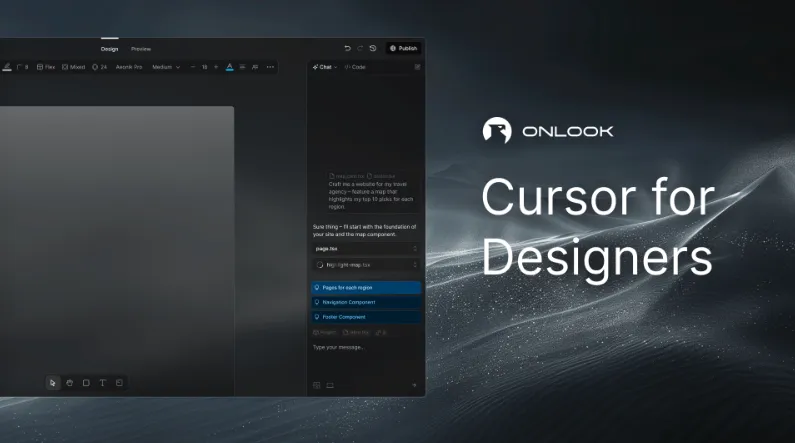Click the ONLOOK wordmark text
The width and height of the screenshot is (795, 443).
[568, 132]
